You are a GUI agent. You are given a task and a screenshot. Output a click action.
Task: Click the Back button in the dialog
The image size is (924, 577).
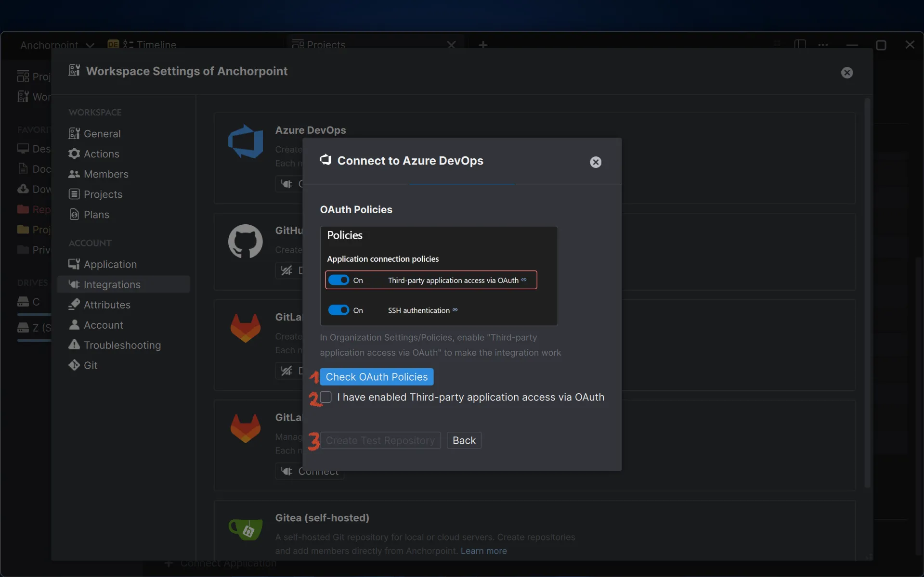tap(464, 440)
